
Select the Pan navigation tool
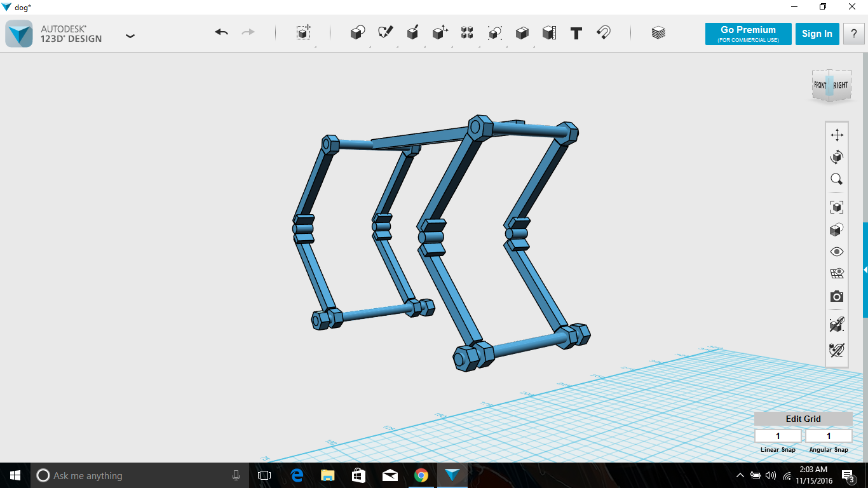[837, 135]
